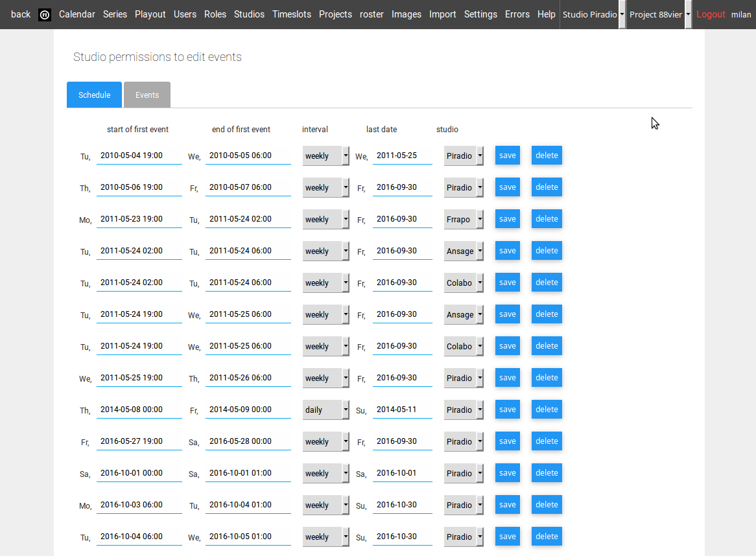The height and width of the screenshot is (556, 756).
Task: Click the end field 2011-05-26 06:00
Action: tap(248, 378)
